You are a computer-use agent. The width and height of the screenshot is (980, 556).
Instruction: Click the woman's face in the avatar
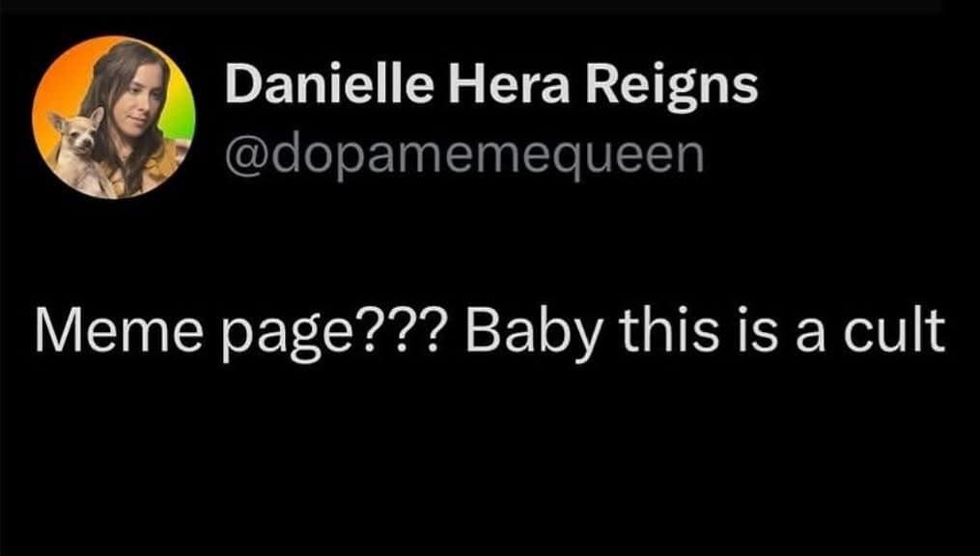(x=139, y=94)
